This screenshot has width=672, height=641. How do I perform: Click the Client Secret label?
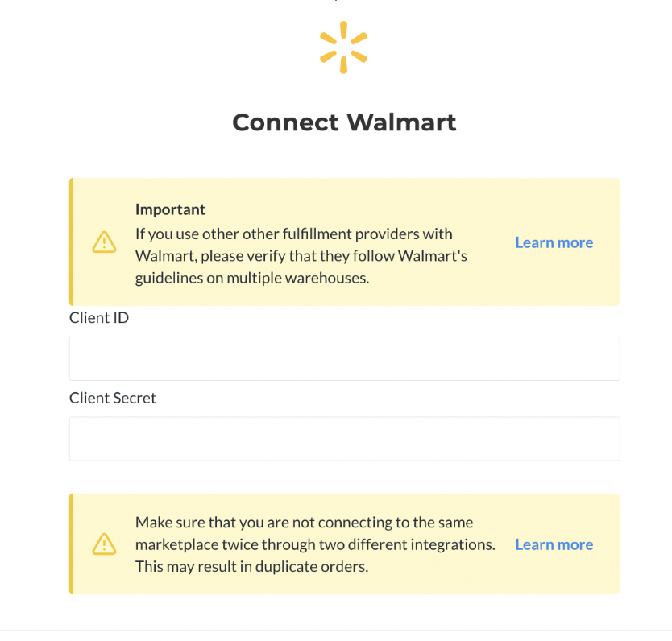113,398
